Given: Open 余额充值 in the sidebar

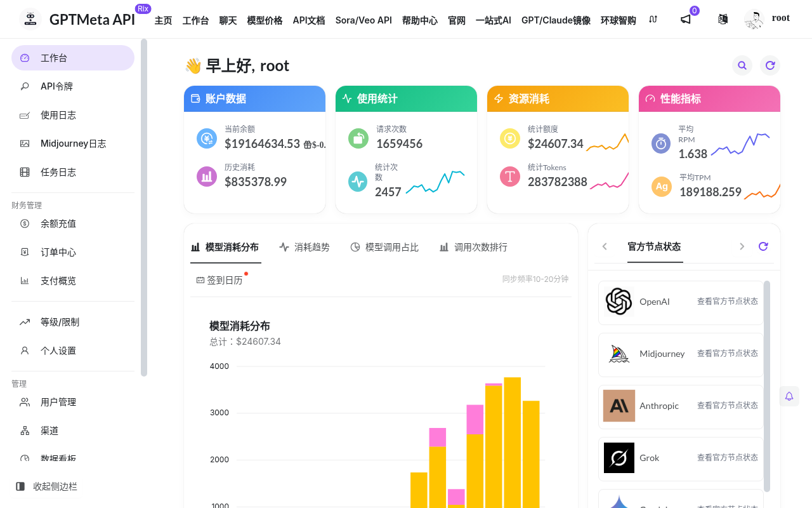Looking at the screenshot, I should [73, 224].
